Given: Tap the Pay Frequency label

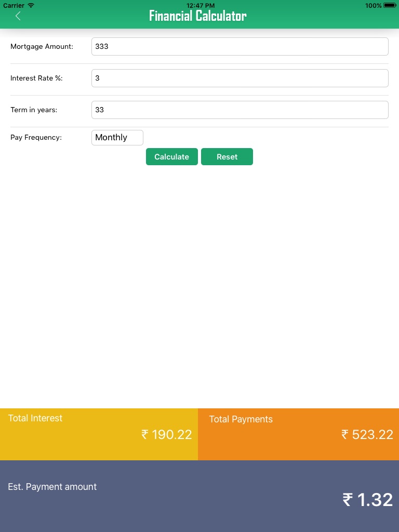Looking at the screenshot, I should pyautogui.click(x=36, y=138).
